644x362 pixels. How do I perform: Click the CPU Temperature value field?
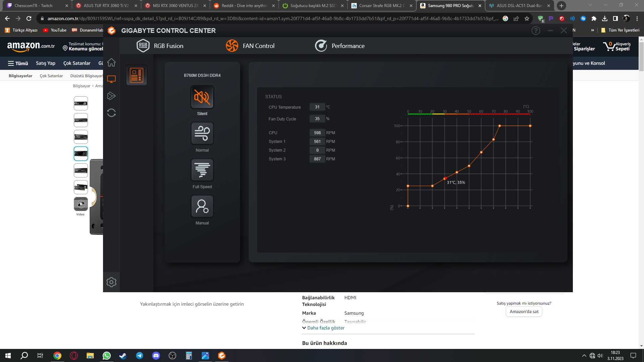click(x=317, y=107)
